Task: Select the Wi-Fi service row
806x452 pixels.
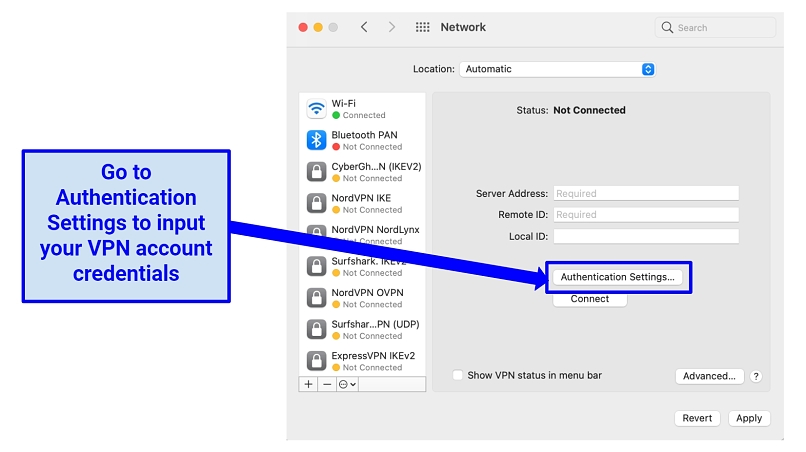Action: click(x=362, y=109)
